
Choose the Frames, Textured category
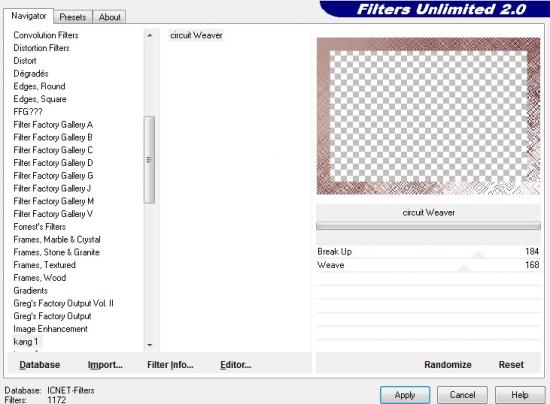pyautogui.click(x=45, y=265)
